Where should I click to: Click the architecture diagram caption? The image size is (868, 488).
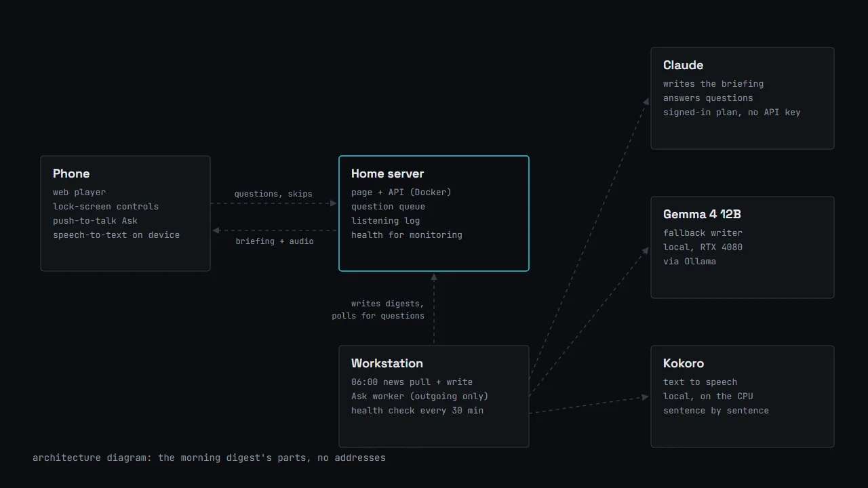[x=209, y=458]
